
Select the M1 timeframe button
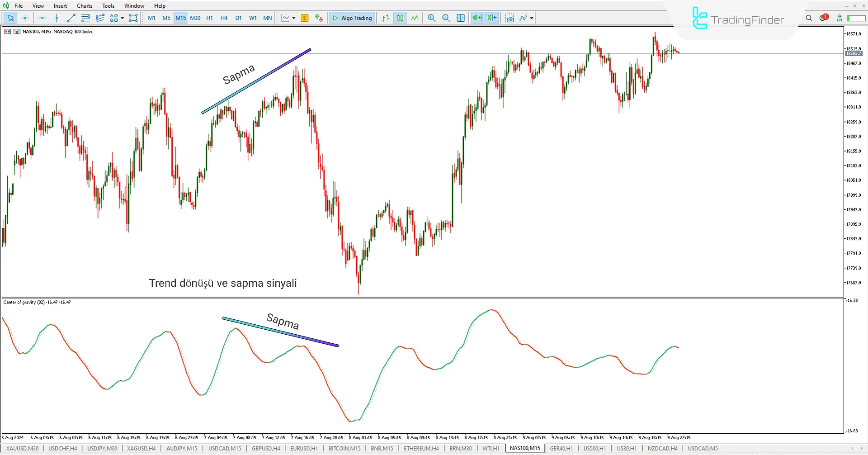(x=151, y=18)
